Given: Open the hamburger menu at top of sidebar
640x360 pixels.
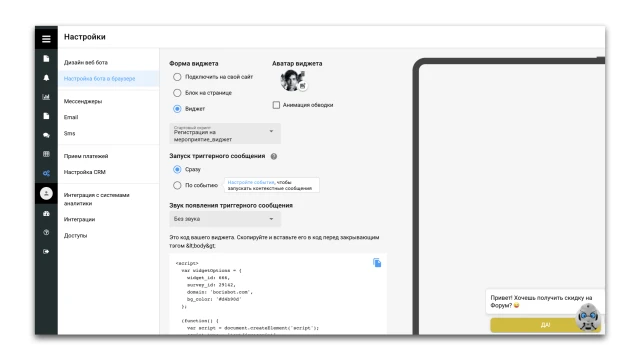Looking at the screenshot, I should tap(46, 39).
